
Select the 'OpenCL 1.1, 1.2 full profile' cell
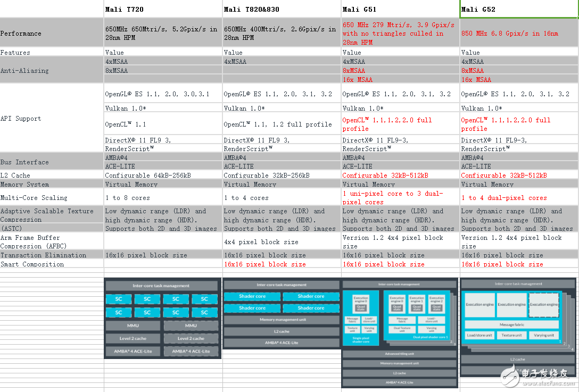tap(282, 124)
